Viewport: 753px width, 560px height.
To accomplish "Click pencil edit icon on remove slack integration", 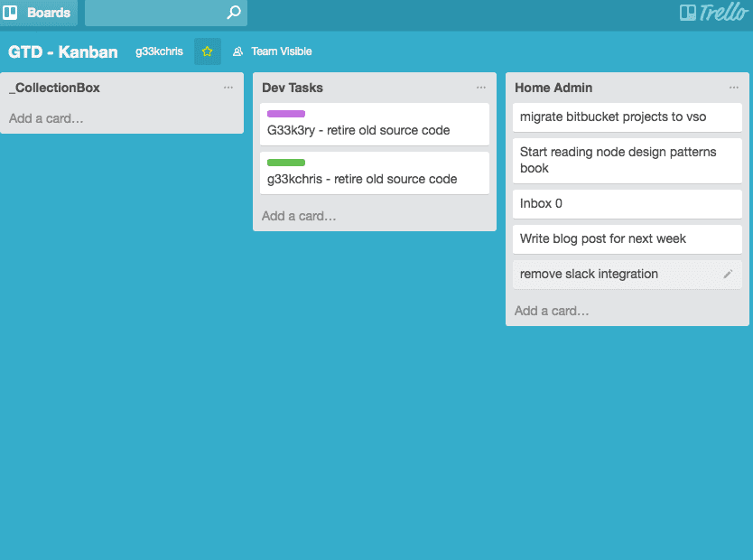I will click(x=728, y=275).
